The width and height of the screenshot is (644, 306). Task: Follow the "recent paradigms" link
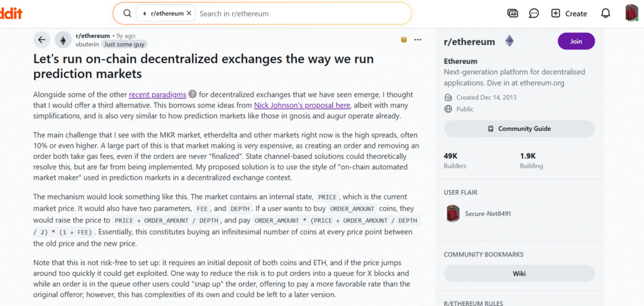(x=157, y=94)
